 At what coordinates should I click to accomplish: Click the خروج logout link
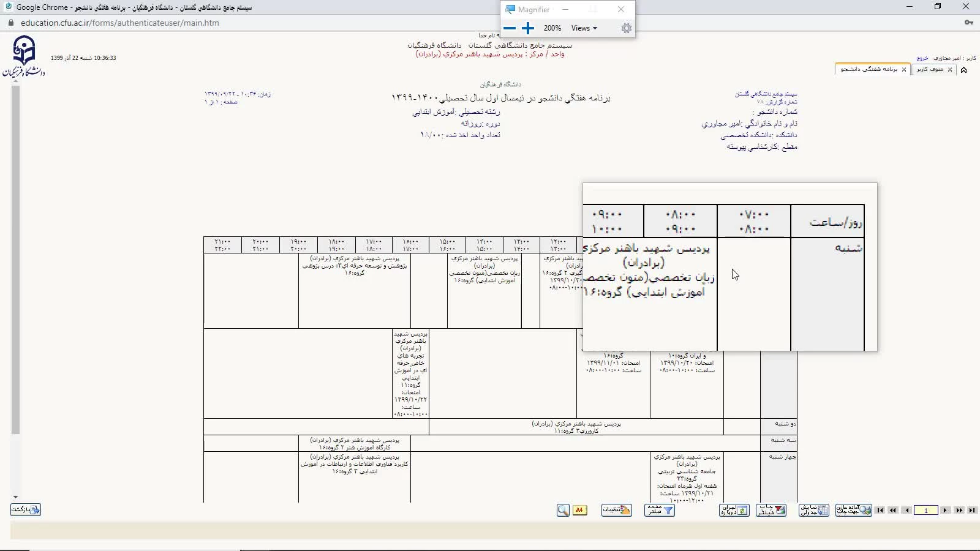click(922, 58)
